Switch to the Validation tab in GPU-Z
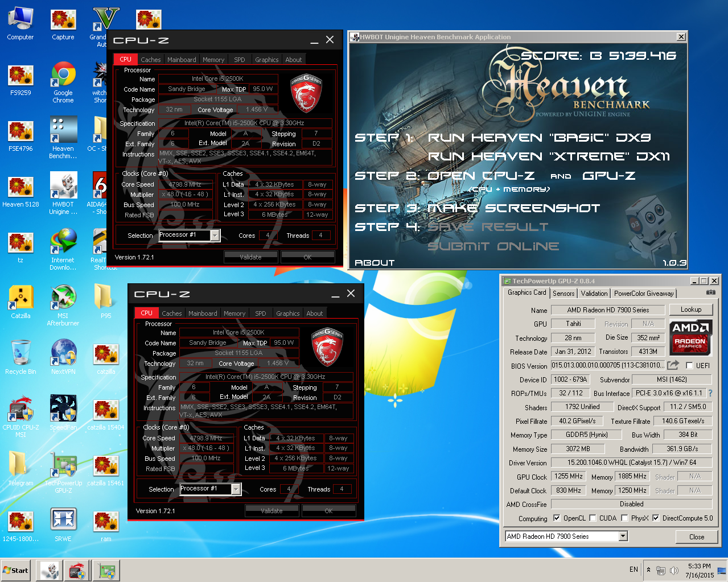This screenshot has height=582, width=728. 594,294
